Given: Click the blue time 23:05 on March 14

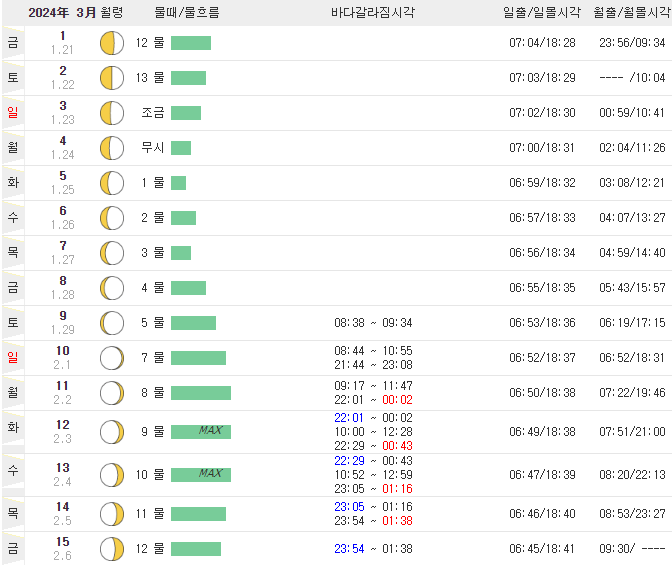Looking at the screenshot, I should pos(349,507).
